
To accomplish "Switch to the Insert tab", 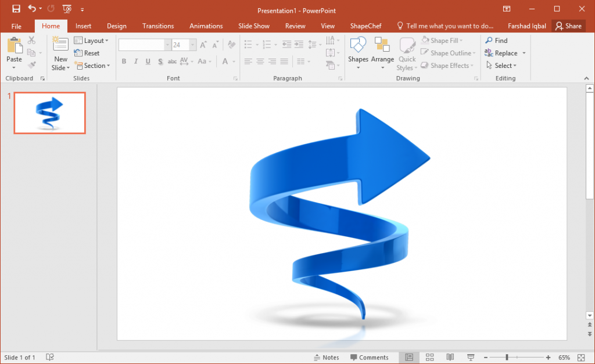I will click(83, 26).
